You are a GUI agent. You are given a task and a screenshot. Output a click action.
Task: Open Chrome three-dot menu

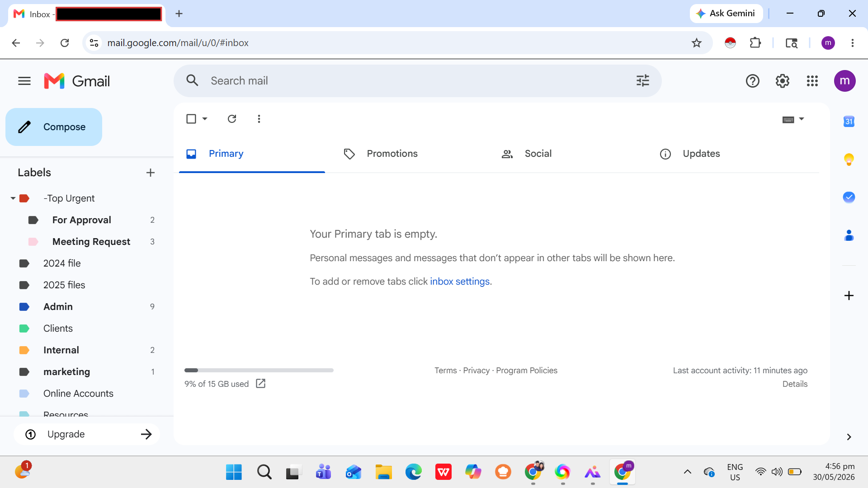tap(853, 43)
